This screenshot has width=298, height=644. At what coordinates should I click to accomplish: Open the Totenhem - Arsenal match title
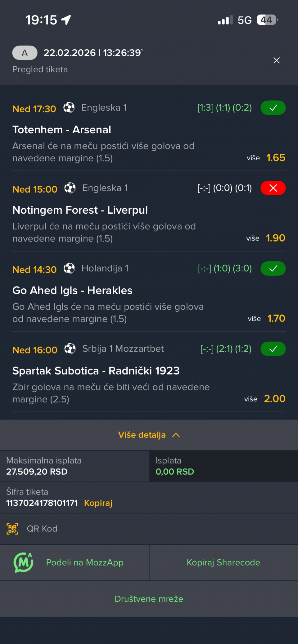(x=62, y=130)
